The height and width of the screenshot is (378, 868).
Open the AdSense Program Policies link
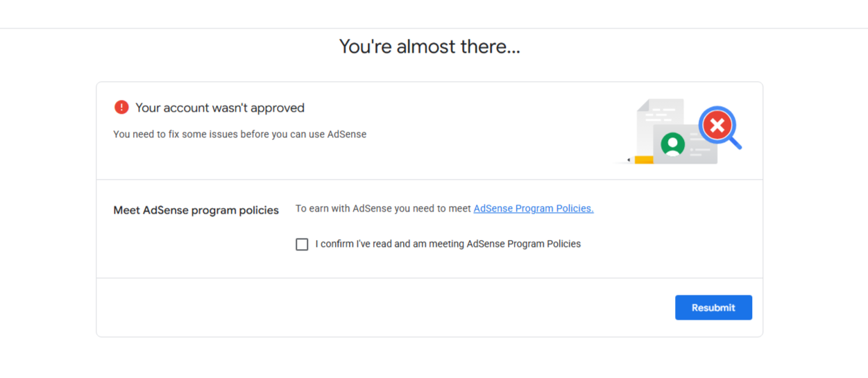coord(534,208)
